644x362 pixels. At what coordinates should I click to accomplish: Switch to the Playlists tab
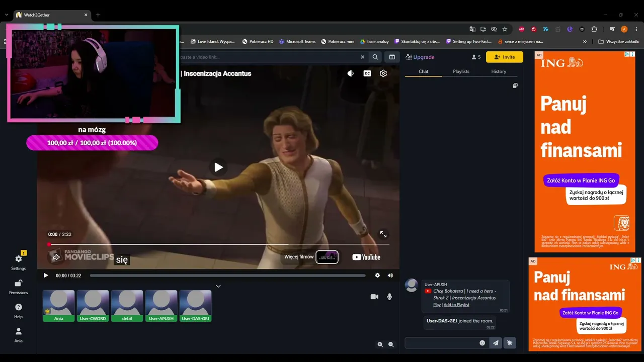[461, 71]
